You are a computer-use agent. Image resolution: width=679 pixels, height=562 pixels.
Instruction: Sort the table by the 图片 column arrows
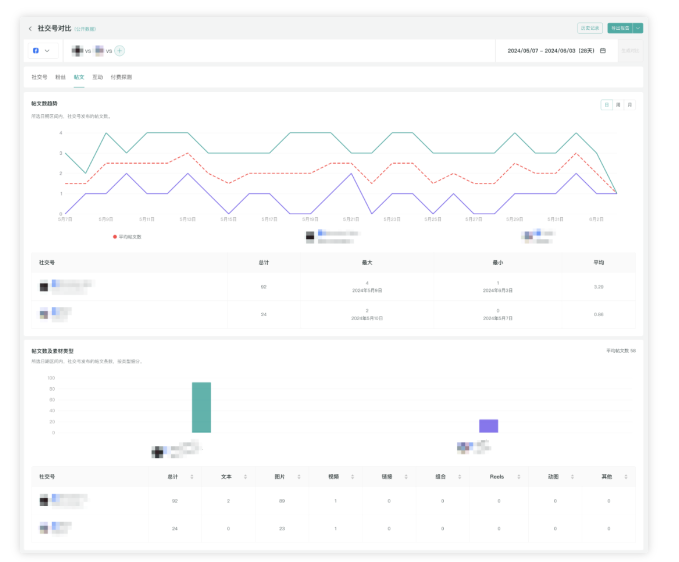299,477
